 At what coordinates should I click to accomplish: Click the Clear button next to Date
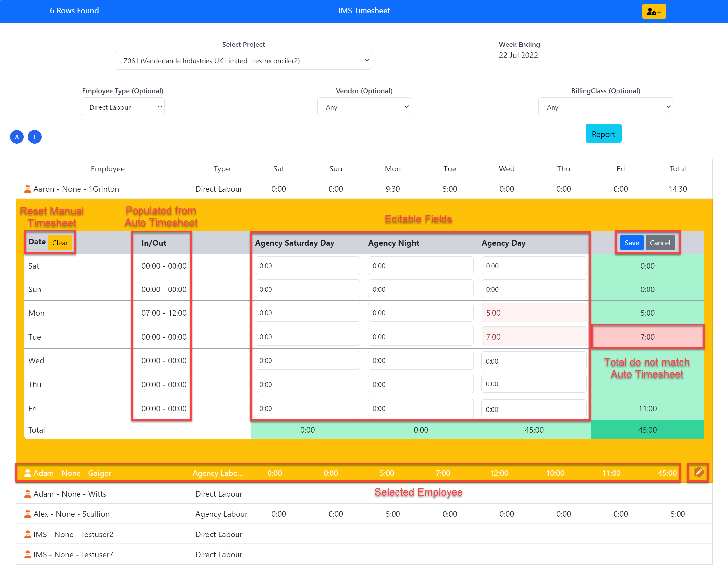click(60, 242)
